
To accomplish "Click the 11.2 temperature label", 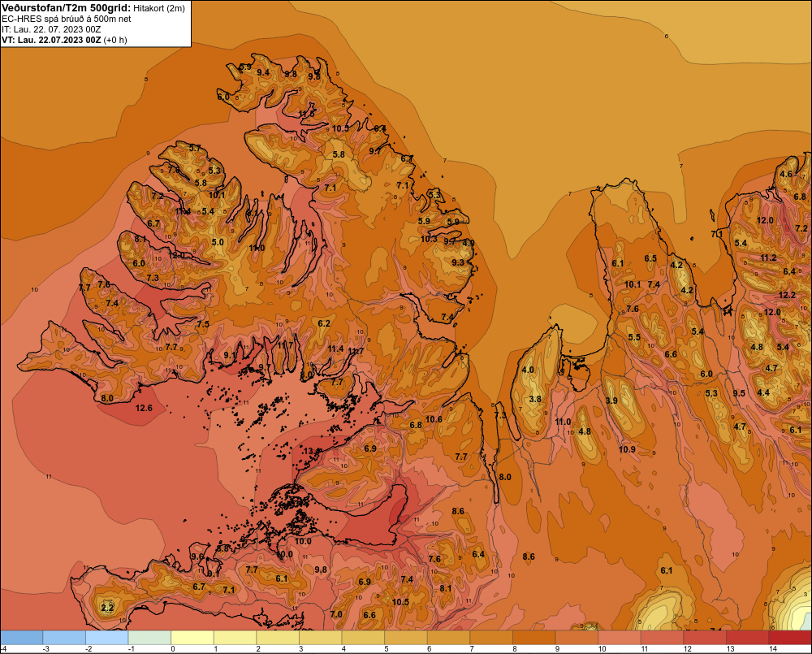I will coord(768,258).
